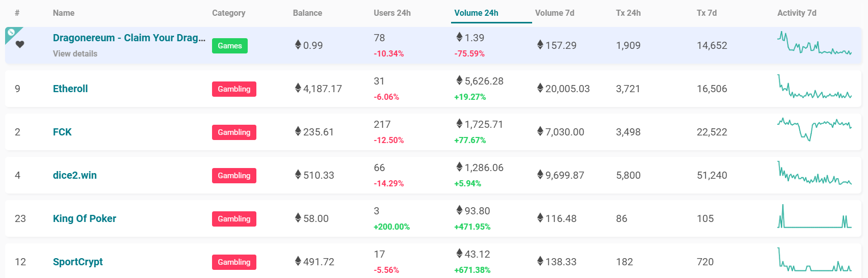This screenshot has width=868, height=278.
Task: Click the +471.95% volume change
Action: (x=472, y=227)
